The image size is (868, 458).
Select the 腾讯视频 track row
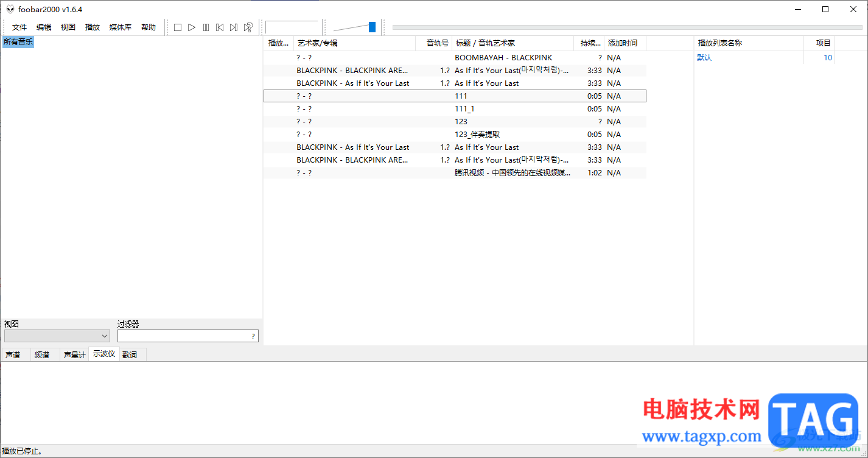(x=455, y=173)
